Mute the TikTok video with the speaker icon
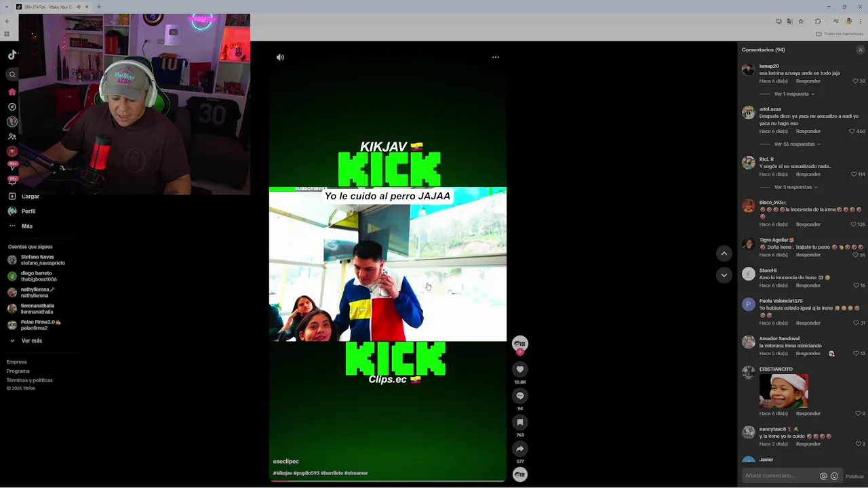The height and width of the screenshot is (488, 868). pos(280,58)
